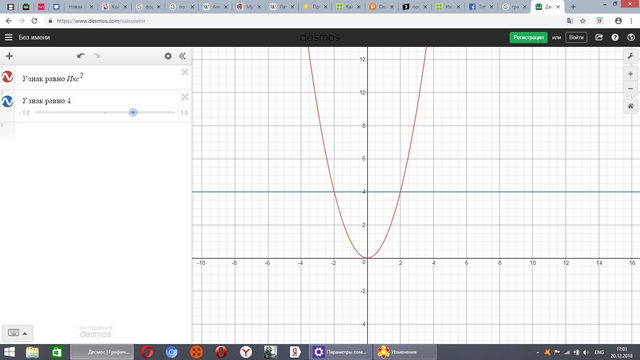Expand the on-screen keyboard
This screenshot has height=360, width=640.
tap(18, 333)
